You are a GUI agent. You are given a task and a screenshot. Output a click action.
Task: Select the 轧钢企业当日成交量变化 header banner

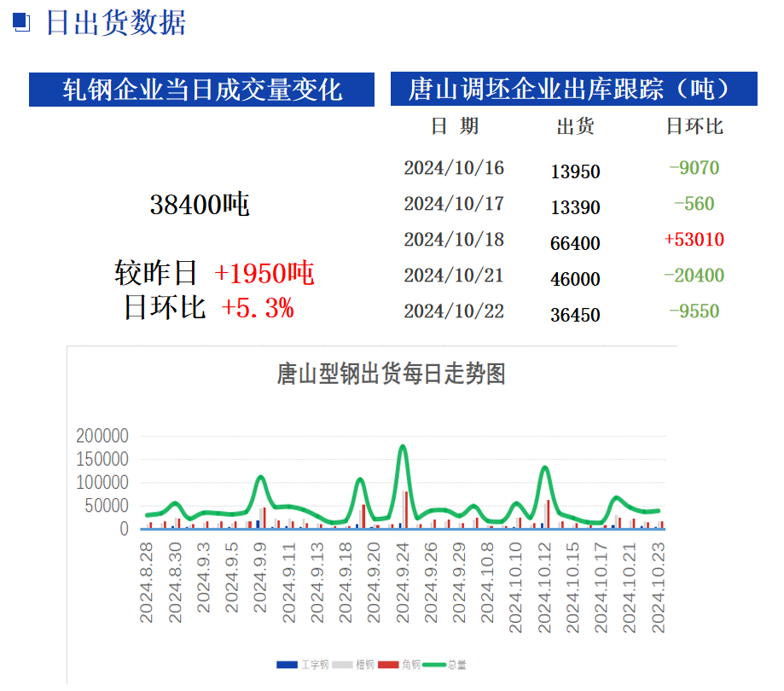point(202,90)
